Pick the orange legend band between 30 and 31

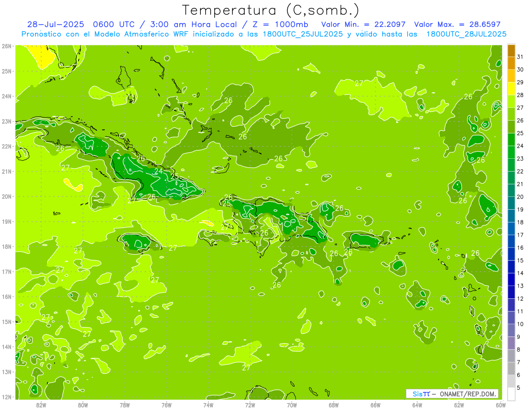coord(511,63)
